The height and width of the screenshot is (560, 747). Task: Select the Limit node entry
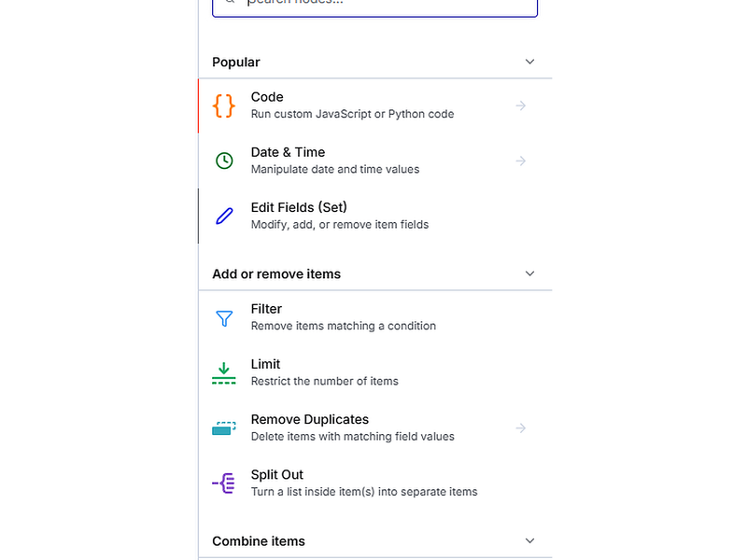[375, 372]
